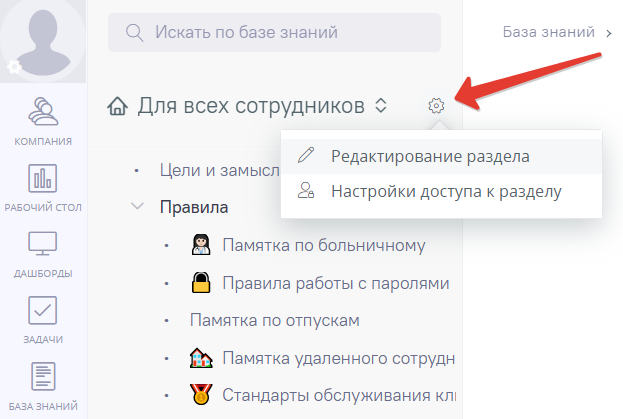623x419 pixels.
Task: Click the search magnifier icon
Action: (x=134, y=33)
